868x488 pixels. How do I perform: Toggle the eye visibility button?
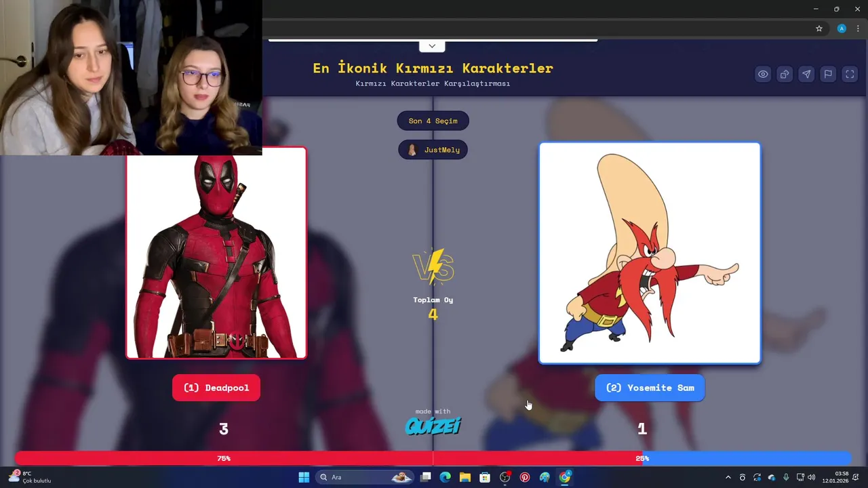pos(763,75)
